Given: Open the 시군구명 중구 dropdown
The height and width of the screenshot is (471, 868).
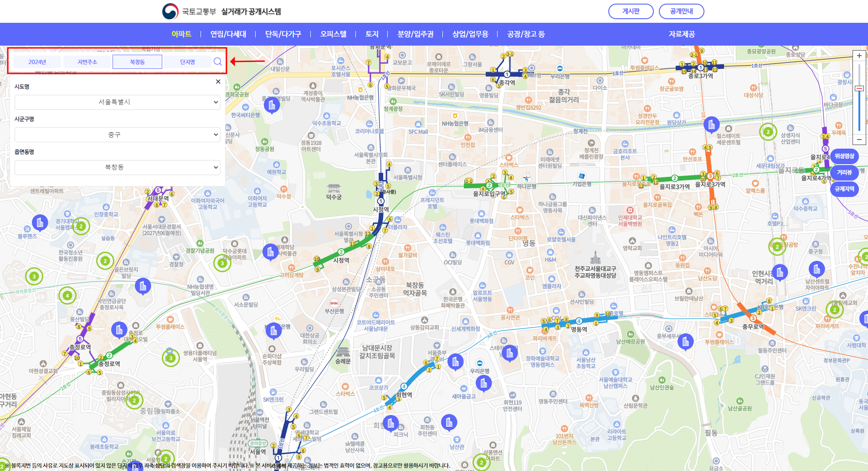Looking at the screenshot, I should [x=118, y=135].
